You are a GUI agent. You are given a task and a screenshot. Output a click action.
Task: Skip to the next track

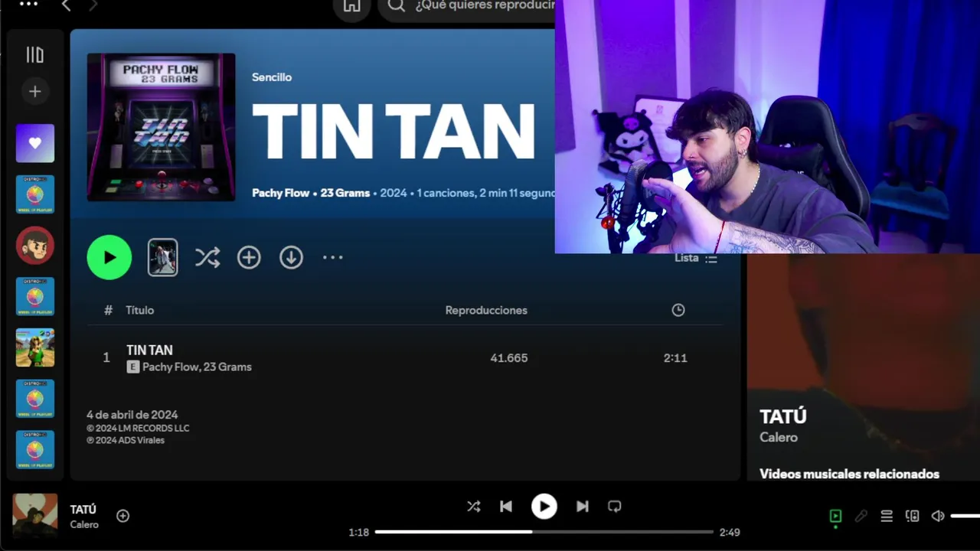point(583,506)
